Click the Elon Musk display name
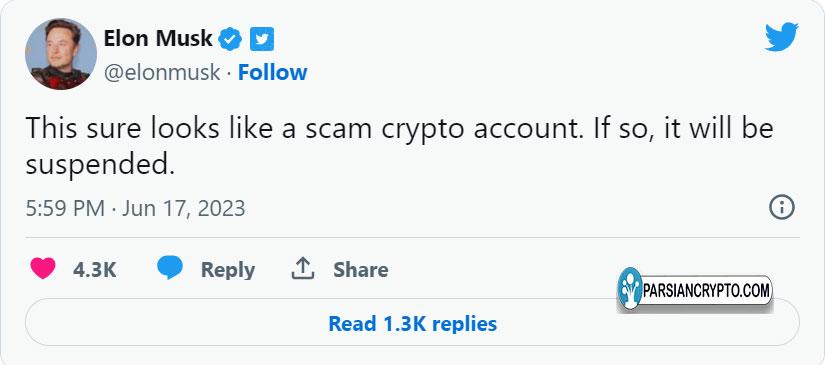Viewport: 825px width, 365px height. click(x=158, y=39)
